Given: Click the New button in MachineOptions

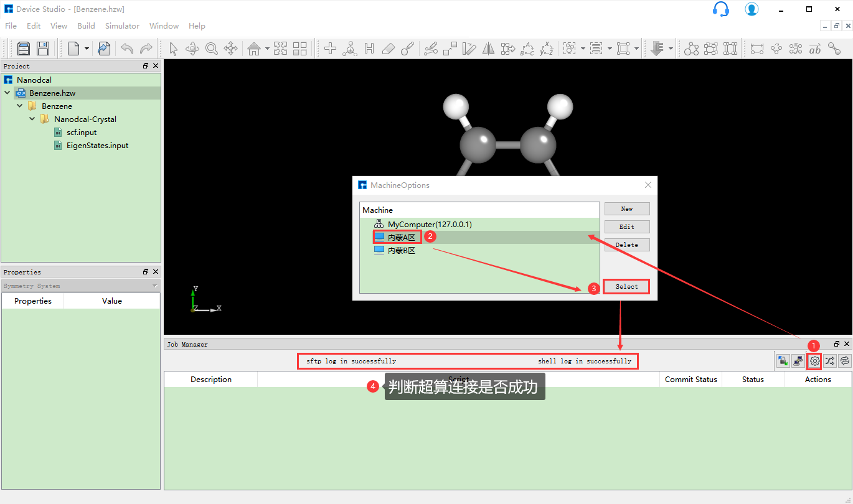Looking at the screenshot, I should 626,209.
